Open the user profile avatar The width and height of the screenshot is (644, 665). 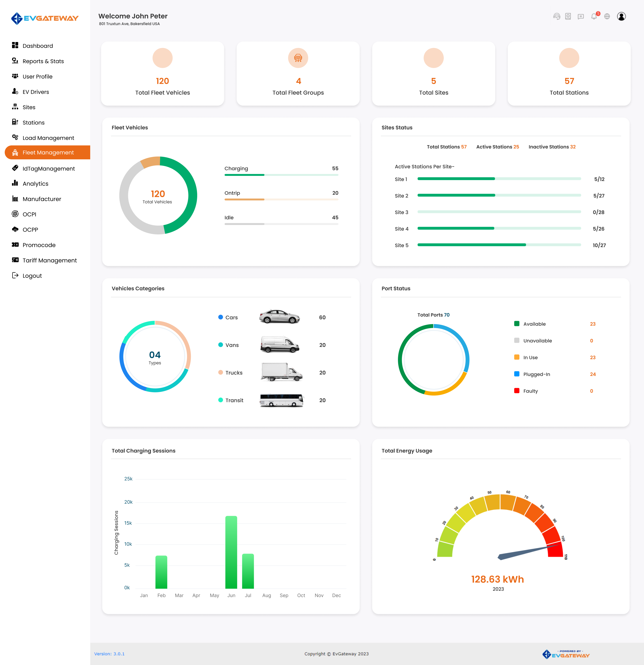click(621, 16)
